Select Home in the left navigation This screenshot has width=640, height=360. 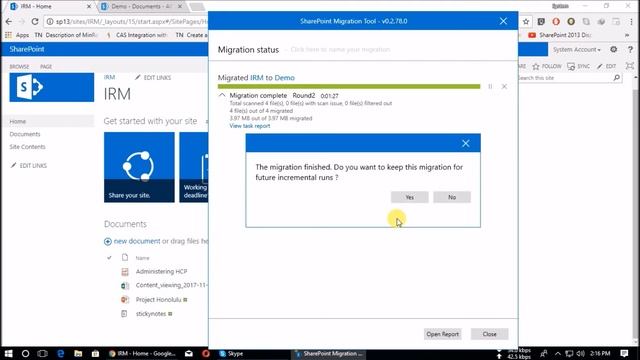(x=18, y=121)
